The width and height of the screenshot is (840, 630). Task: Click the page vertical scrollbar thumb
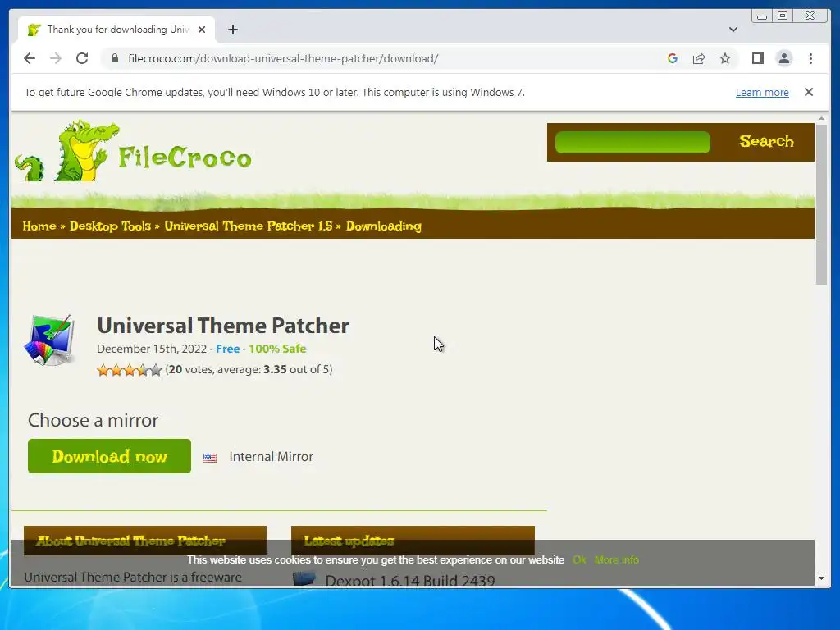coord(822,204)
